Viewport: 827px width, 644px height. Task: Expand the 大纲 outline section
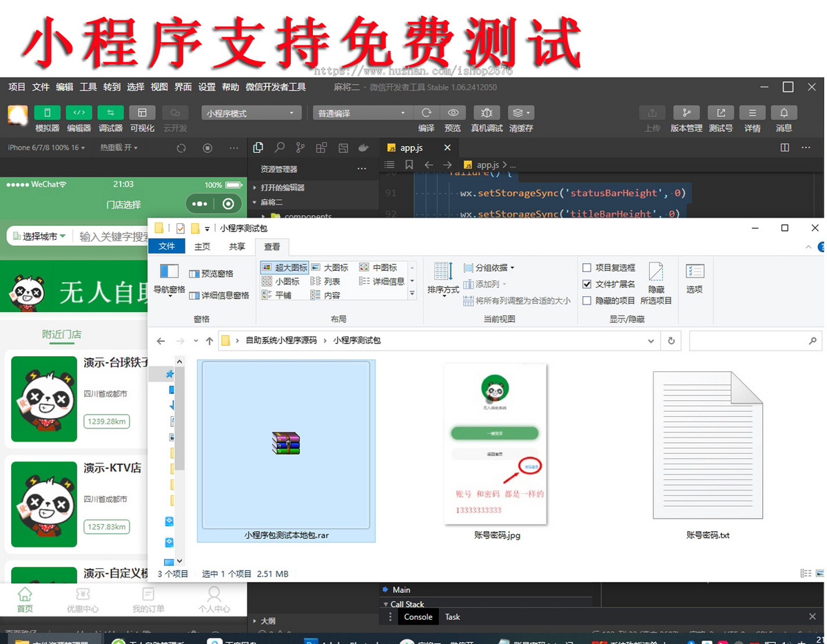(263, 621)
